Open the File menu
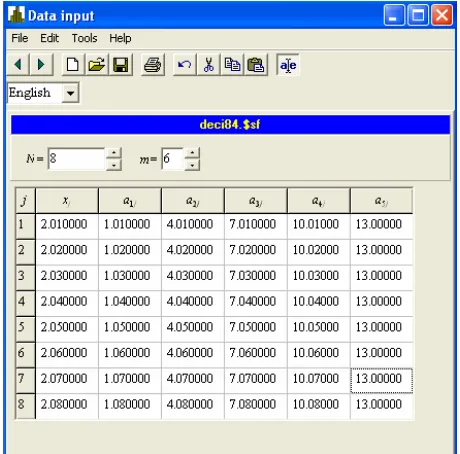 (20, 38)
